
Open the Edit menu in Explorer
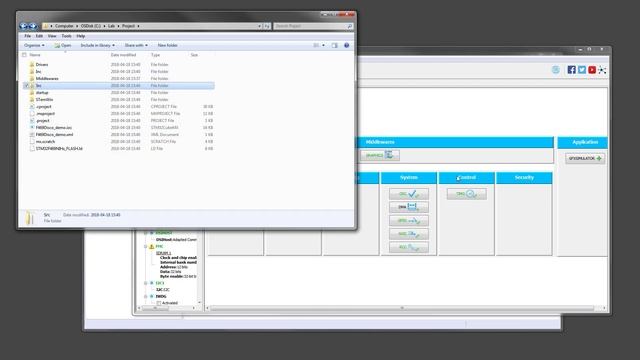click(x=39, y=36)
